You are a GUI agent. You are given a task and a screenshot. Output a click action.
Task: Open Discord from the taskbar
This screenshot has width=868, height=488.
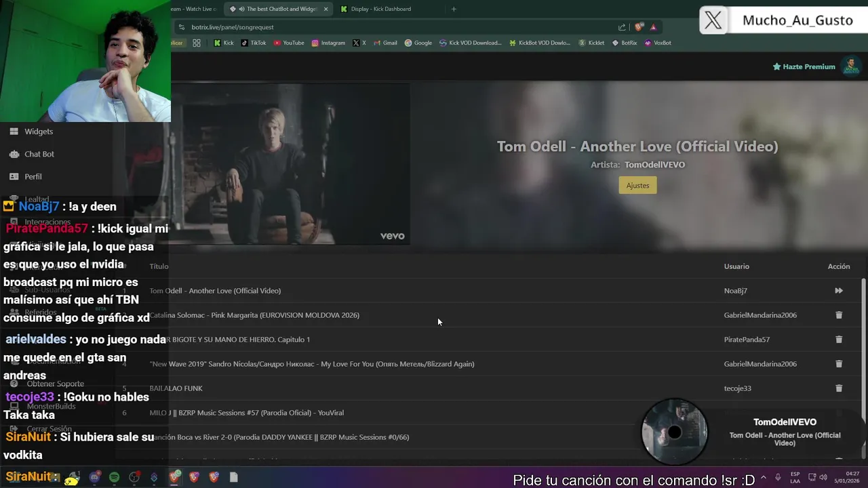click(94, 477)
